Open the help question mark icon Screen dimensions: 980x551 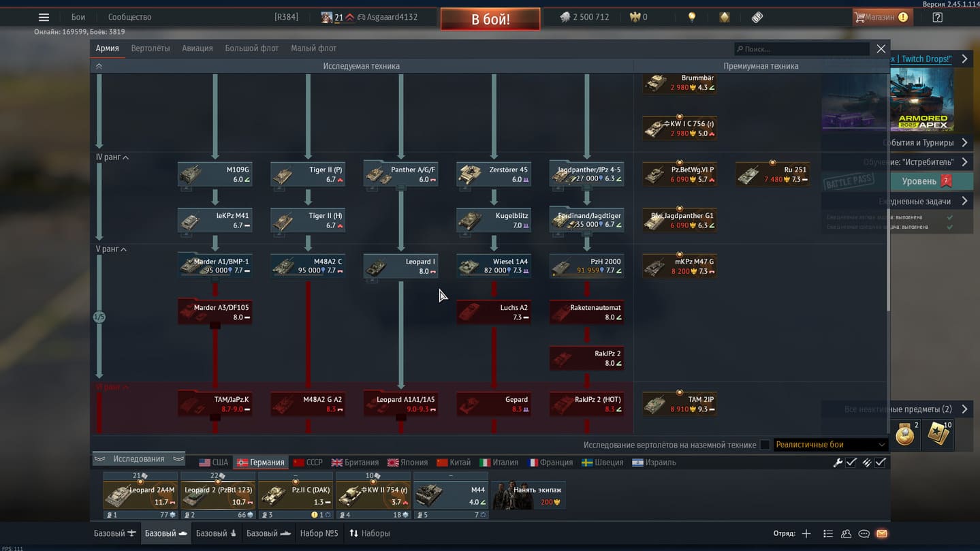(937, 17)
